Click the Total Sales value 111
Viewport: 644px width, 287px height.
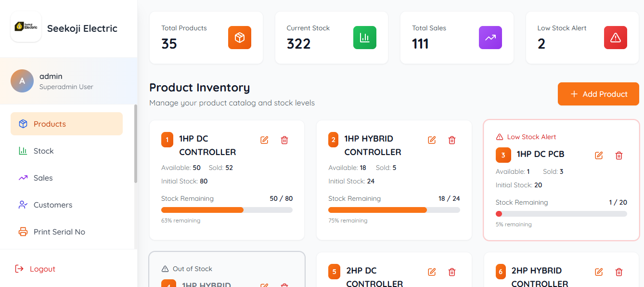coord(420,44)
